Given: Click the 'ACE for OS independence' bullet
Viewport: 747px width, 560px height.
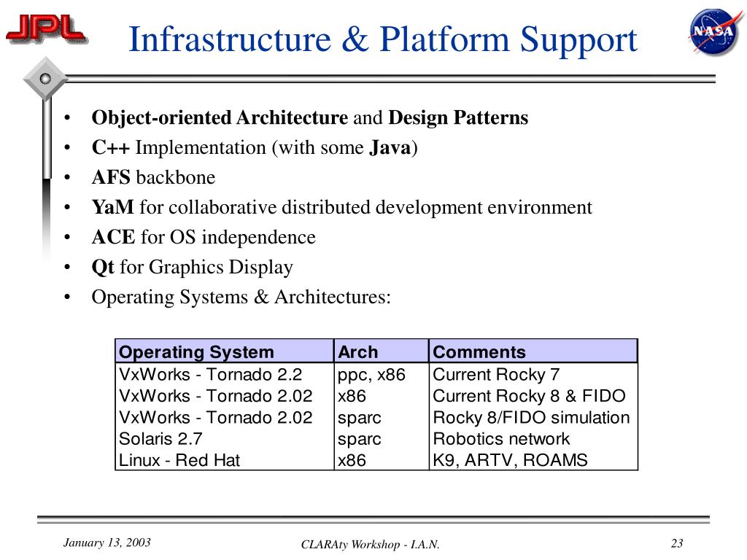Looking at the screenshot, I should pyautogui.click(x=204, y=237).
